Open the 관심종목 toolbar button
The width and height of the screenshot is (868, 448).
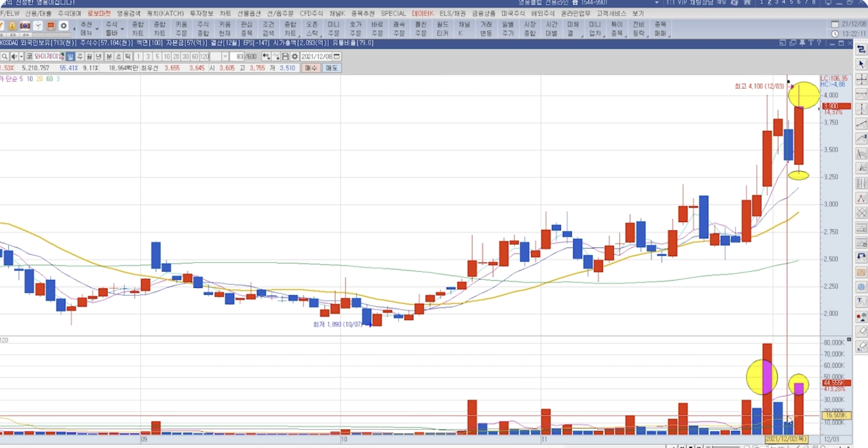[246, 29]
